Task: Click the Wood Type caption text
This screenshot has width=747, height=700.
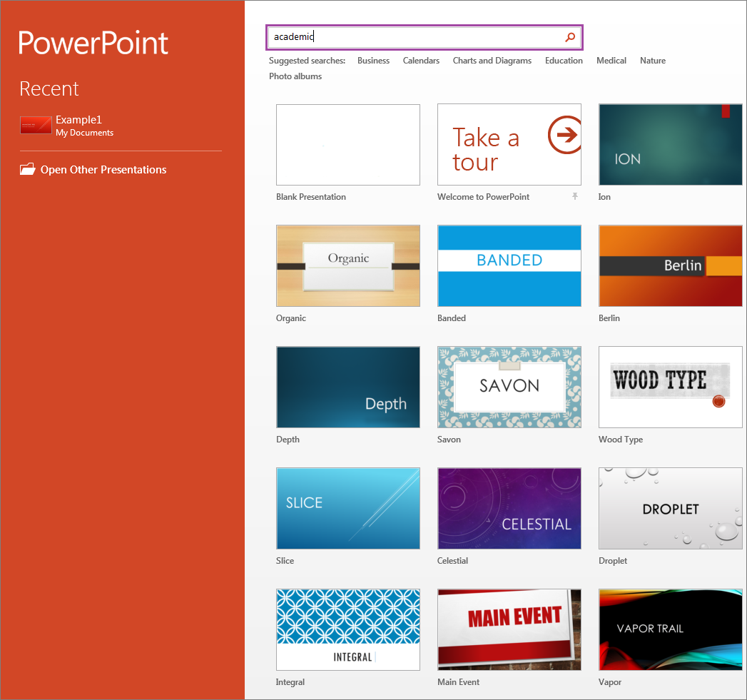Action: coord(621,440)
